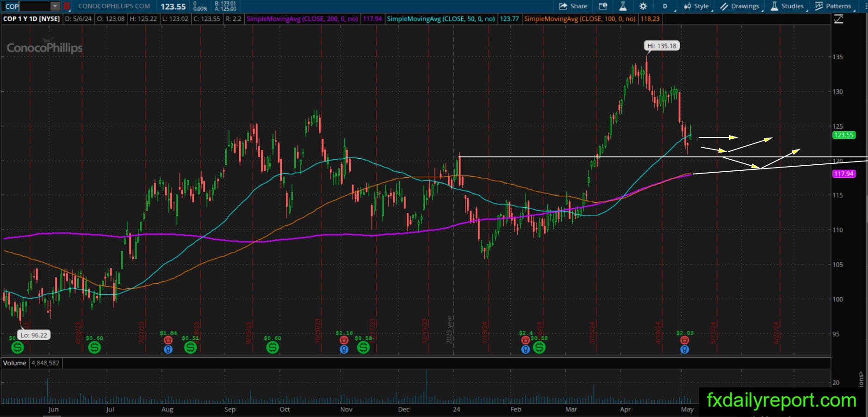Click the 123.77 moving average value
Image resolution: width=868 pixels, height=417 pixels.
pyautogui.click(x=509, y=19)
